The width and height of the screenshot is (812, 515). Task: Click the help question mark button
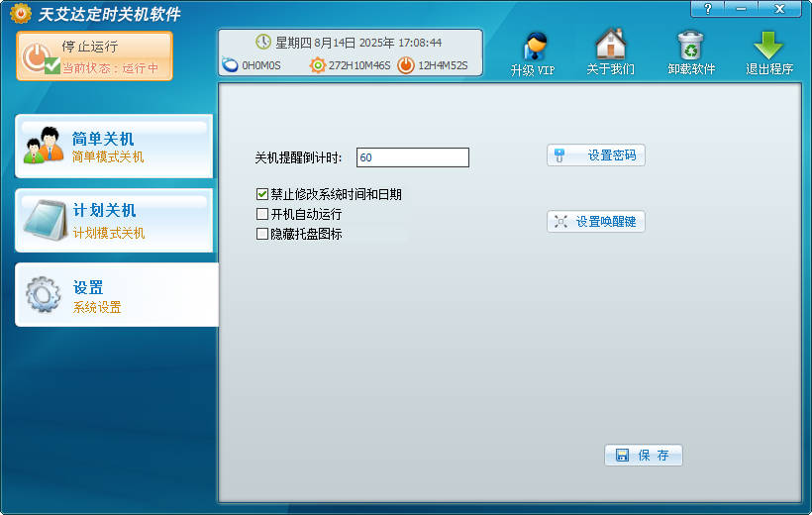[x=707, y=9]
